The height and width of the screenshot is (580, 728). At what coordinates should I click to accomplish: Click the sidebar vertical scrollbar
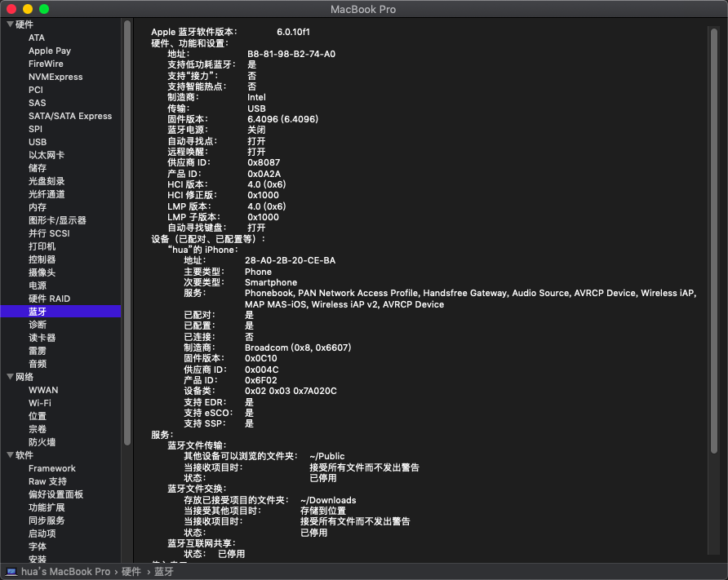pyautogui.click(x=127, y=233)
